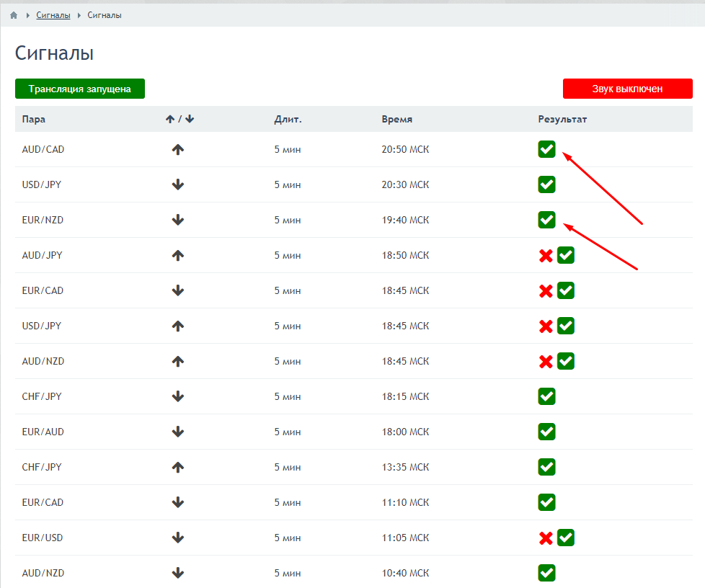Screen dimensions: 705x588
Task: Select the EUR/NZD pair name
Action: tap(43, 220)
